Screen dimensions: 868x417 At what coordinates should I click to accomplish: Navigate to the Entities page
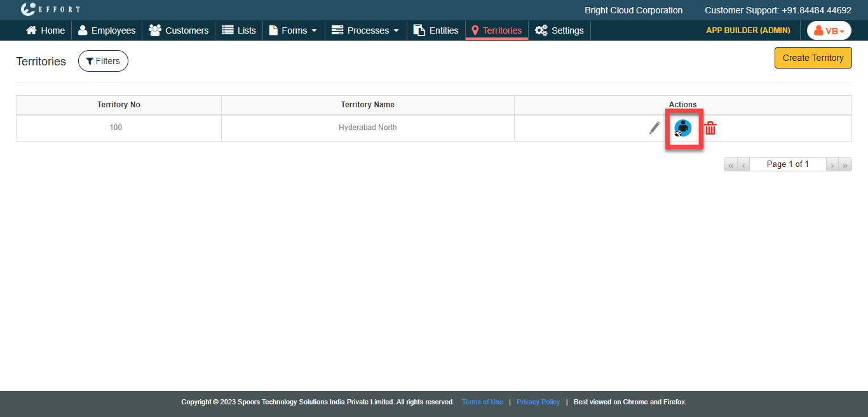coord(436,30)
